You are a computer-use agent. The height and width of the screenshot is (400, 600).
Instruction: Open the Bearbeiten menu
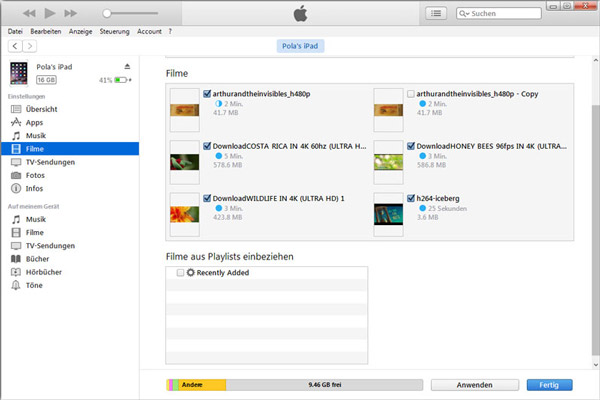click(45, 31)
